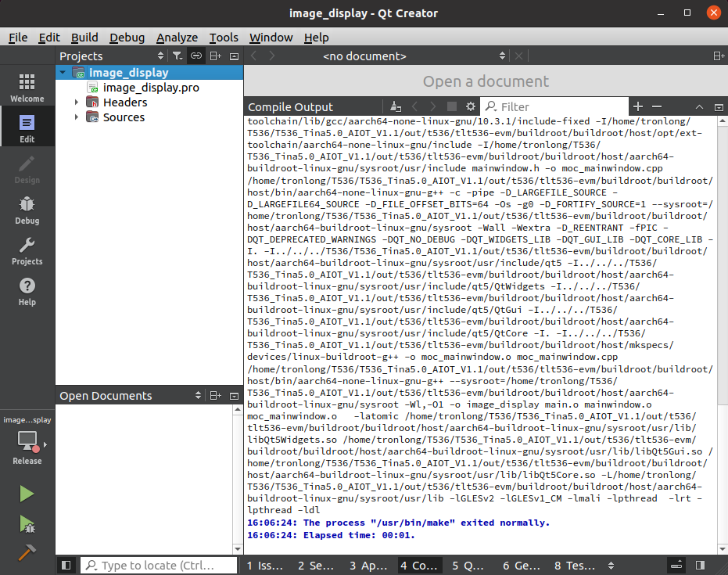Toggle the left sidebar visibility
This screenshot has width=728, height=575.
click(66, 566)
